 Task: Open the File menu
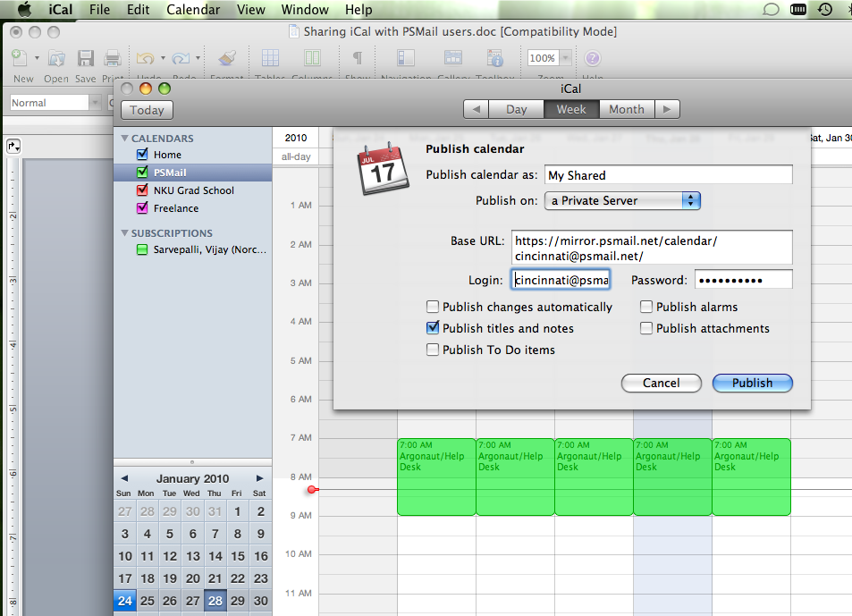click(99, 9)
